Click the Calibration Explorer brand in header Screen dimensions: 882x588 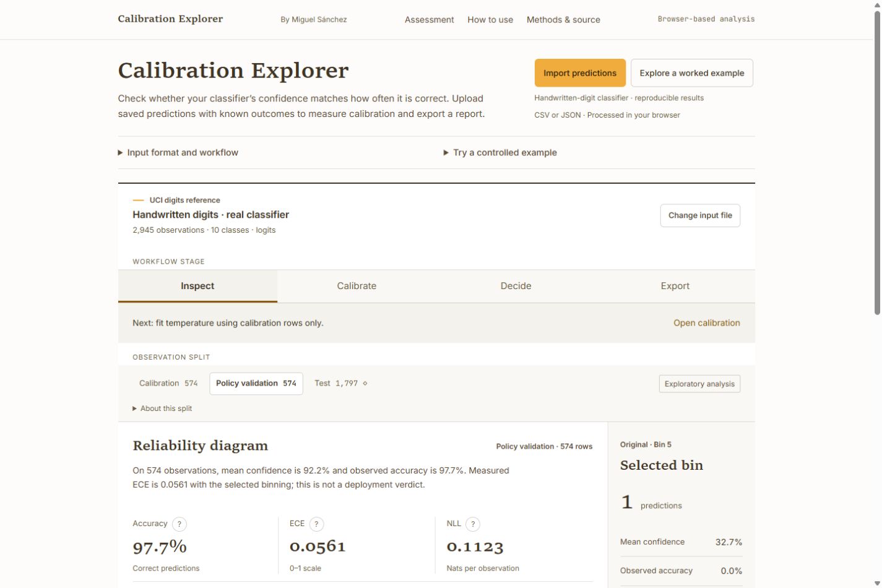[x=170, y=19]
